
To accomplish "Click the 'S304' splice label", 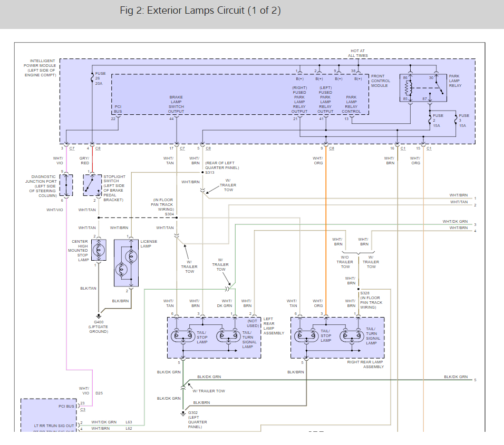I will point(169,214).
